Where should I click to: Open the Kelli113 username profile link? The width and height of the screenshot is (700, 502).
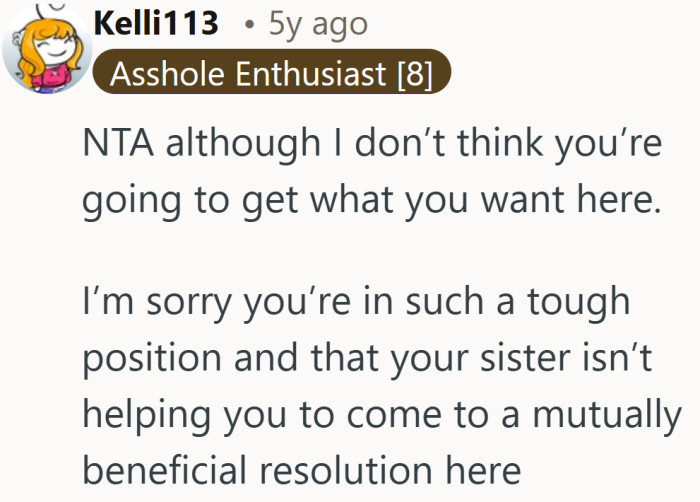(x=155, y=23)
